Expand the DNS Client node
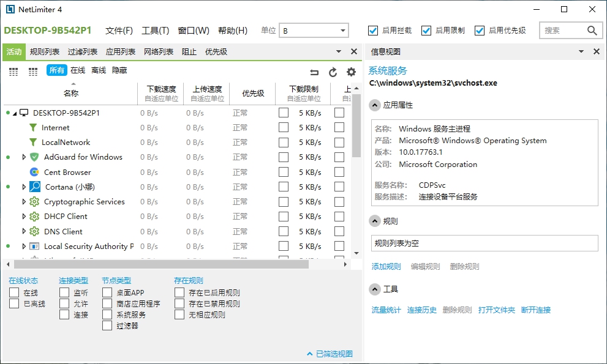 [x=24, y=231]
